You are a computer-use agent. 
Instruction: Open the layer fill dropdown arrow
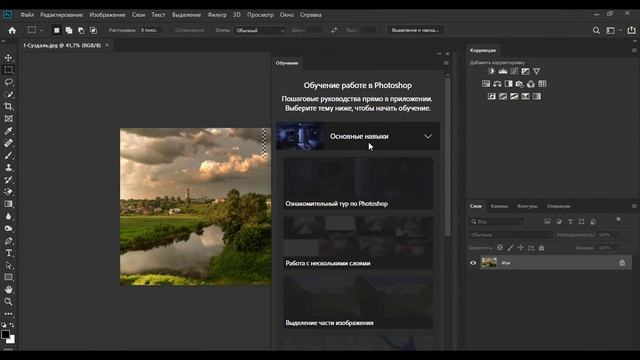616,248
